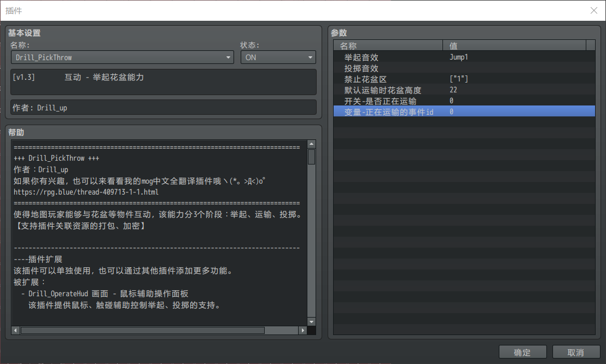Click the Jump1 value cell
The width and height of the screenshot is (606, 364).
(x=459, y=57)
